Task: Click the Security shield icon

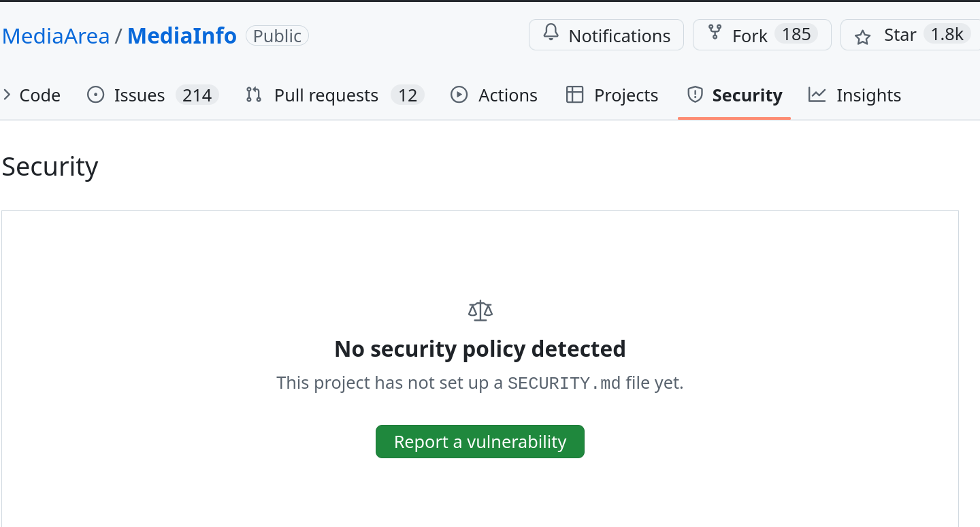Action: pos(695,95)
